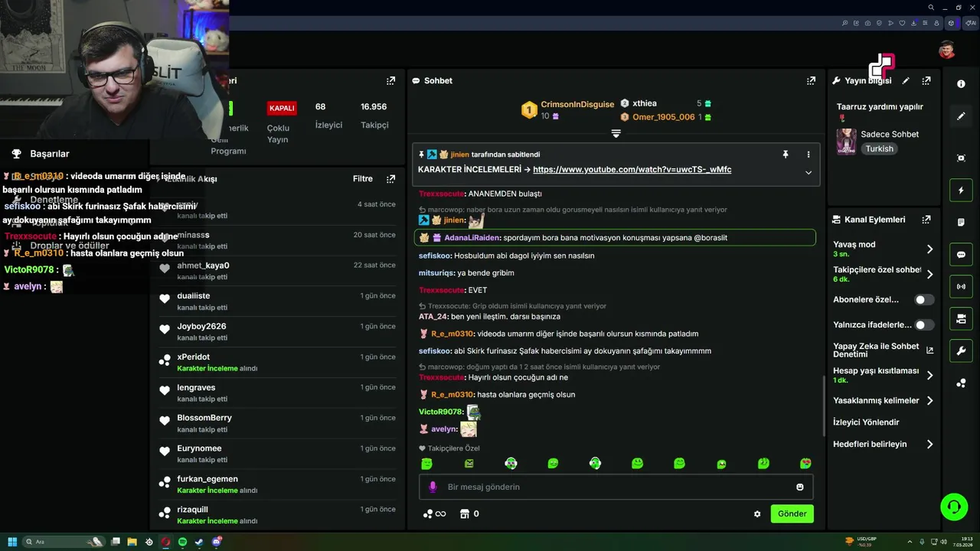980x551 pixels.
Task: Click AdanaLiRaiden username in chat
Action: click(x=472, y=238)
